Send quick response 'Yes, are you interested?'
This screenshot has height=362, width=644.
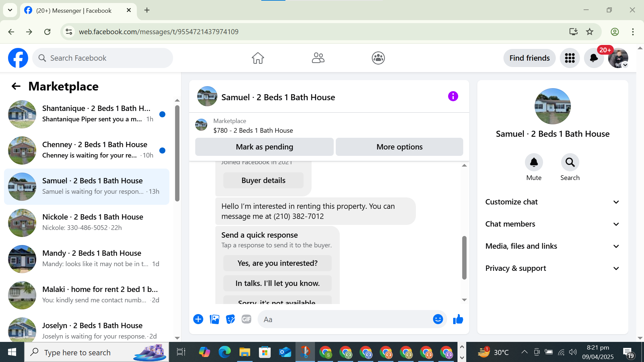click(x=277, y=263)
